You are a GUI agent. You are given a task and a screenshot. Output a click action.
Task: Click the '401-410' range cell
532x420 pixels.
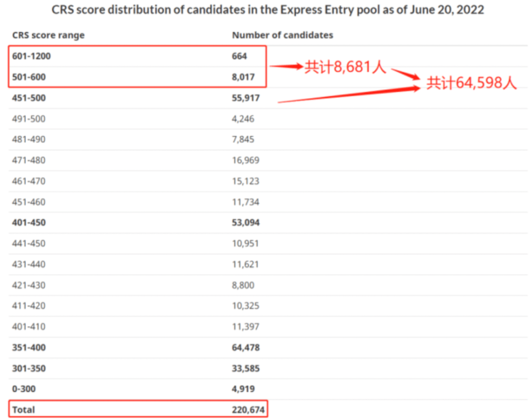pyautogui.click(x=29, y=327)
